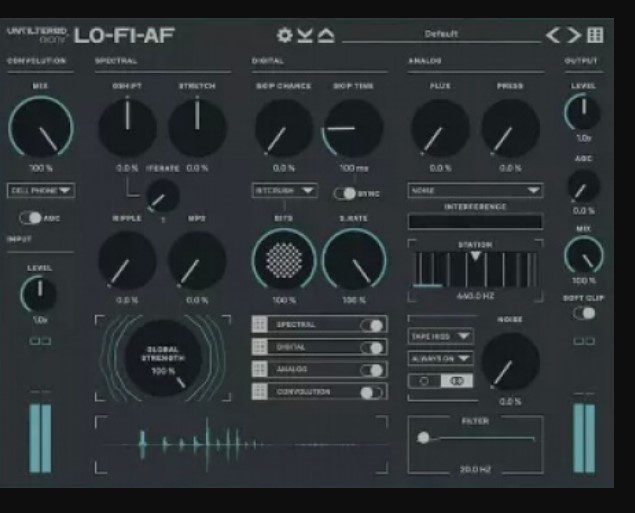Click the save preset down-arrow icon

305,36
